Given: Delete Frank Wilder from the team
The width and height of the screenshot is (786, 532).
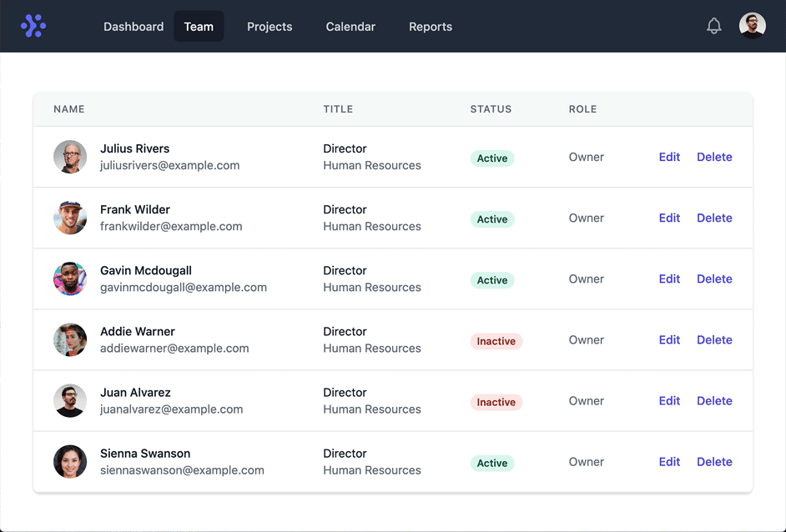Looking at the screenshot, I should click(x=714, y=218).
